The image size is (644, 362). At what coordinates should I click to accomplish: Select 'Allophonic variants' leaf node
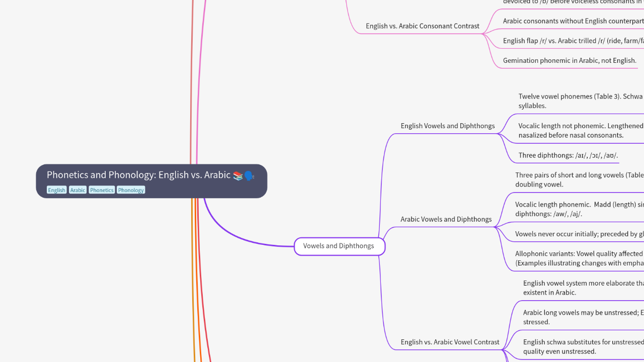tap(579, 258)
